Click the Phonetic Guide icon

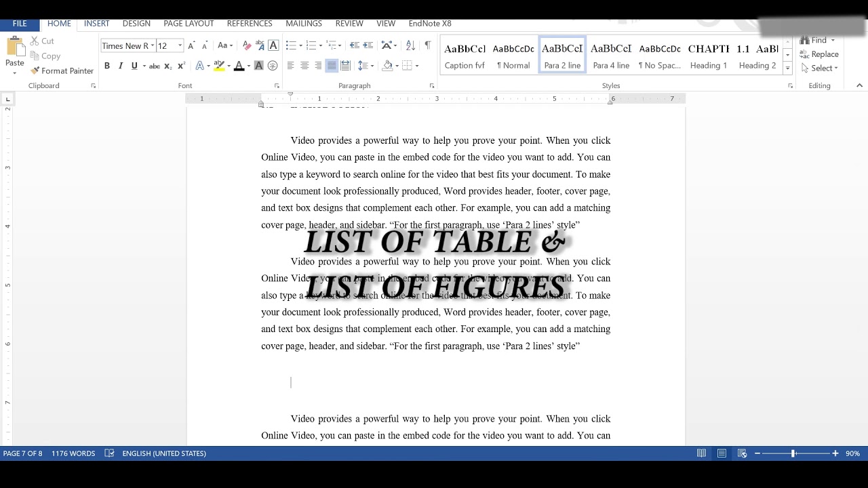tap(260, 45)
